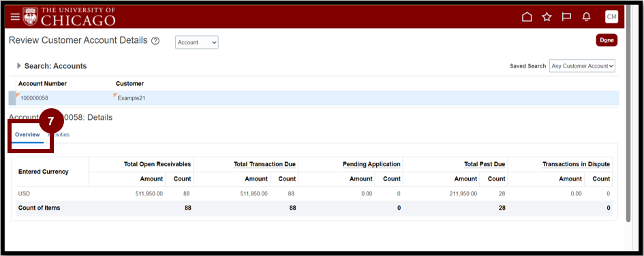The width and height of the screenshot is (644, 256).
Task: Click the Count of Items row label
Action: pyautogui.click(x=40, y=208)
